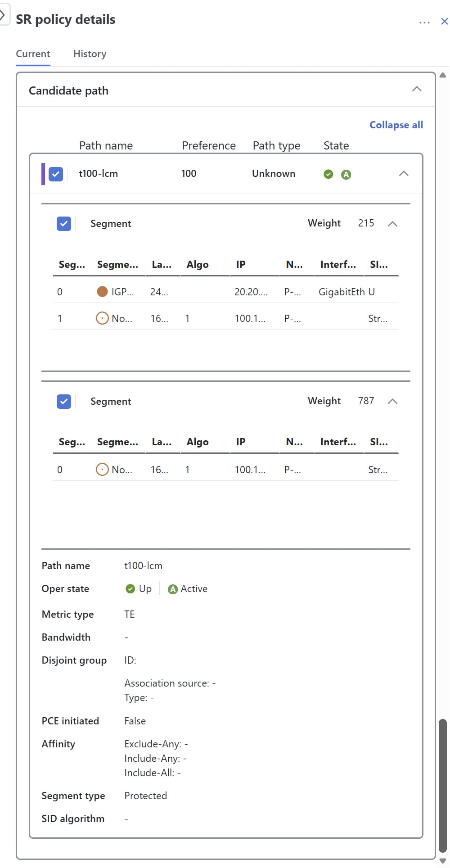Viewport: 450px width, 868px height.
Task: Uncheck the Segment checkbox with weight 787
Action: 63,401
